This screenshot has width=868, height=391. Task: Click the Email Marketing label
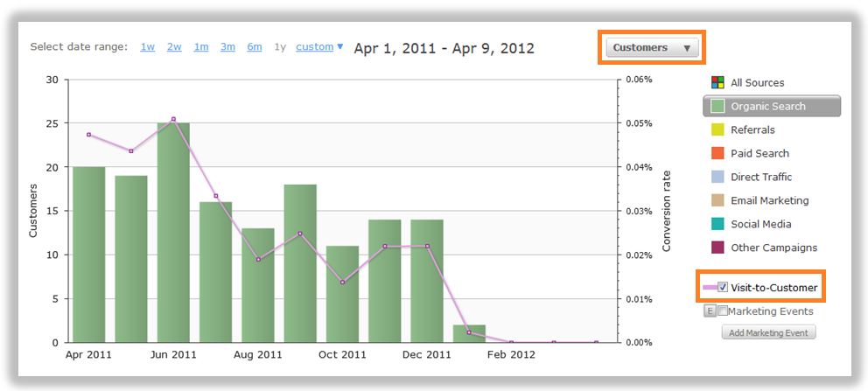pyautogui.click(x=769, y=201)
